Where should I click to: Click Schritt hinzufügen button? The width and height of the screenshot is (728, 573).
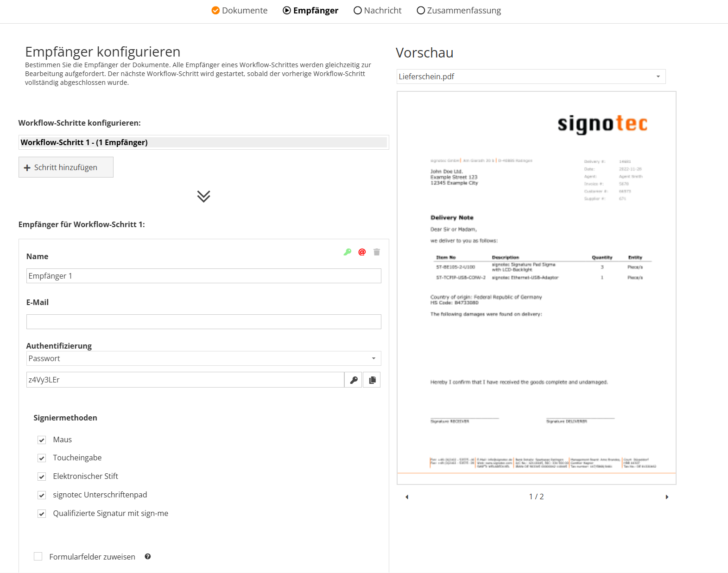[x=66, y=167]
